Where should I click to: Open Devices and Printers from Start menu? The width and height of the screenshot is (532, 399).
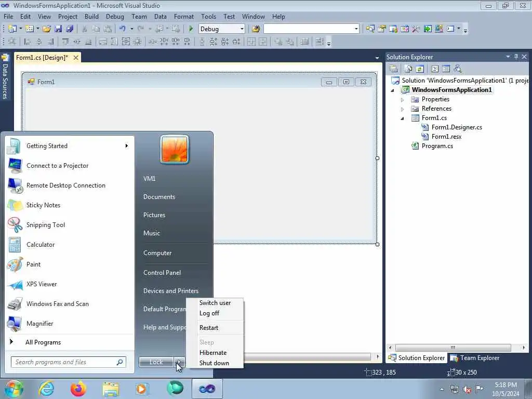click(x=171, y=291)
